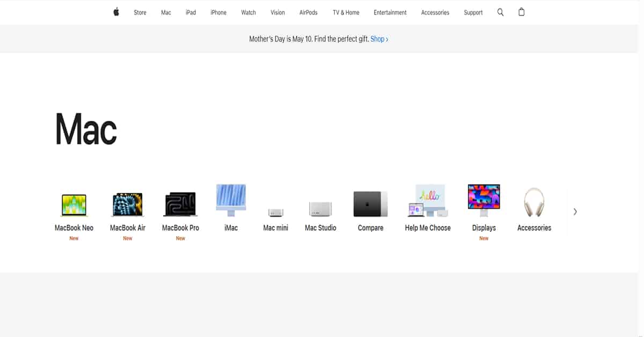The image size is (644, 337).
Task: Follow the Mother's Day Shop link
Action: pyautogui.click(x=379, y=39)
